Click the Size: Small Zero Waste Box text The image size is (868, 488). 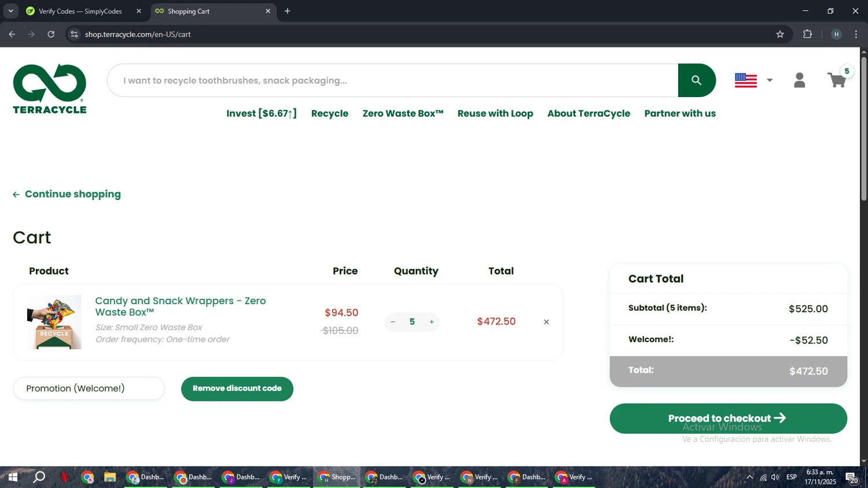[149, 327]
